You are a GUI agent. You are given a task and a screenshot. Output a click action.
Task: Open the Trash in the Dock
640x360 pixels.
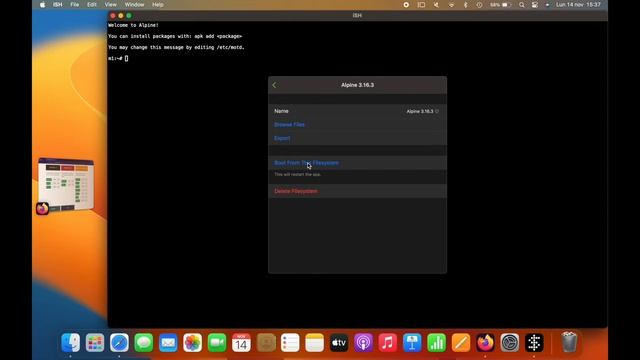point(569,342)
